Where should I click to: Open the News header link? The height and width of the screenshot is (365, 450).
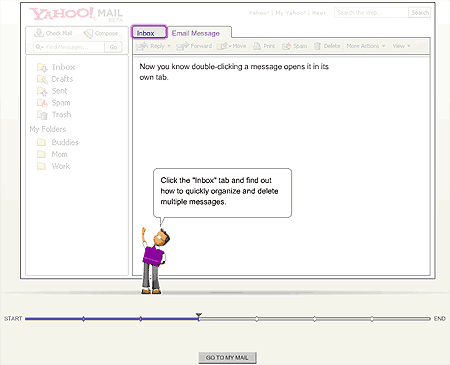click(319, 13)
